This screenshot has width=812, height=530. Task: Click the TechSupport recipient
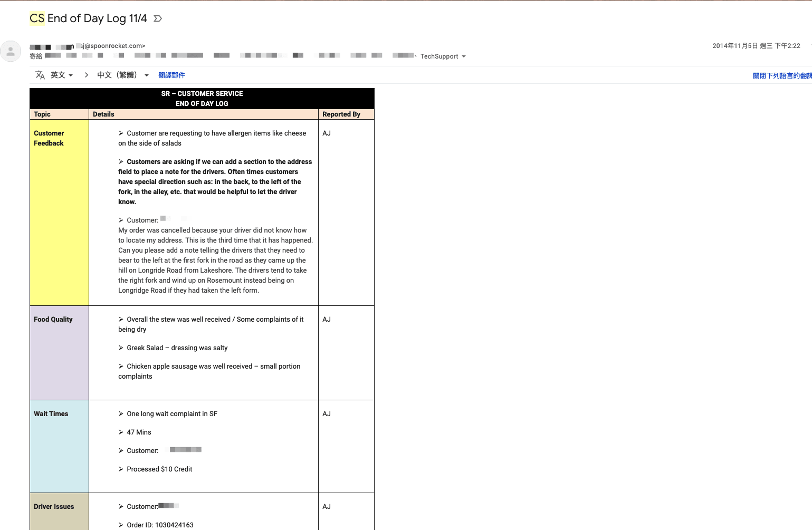point(439,56)
